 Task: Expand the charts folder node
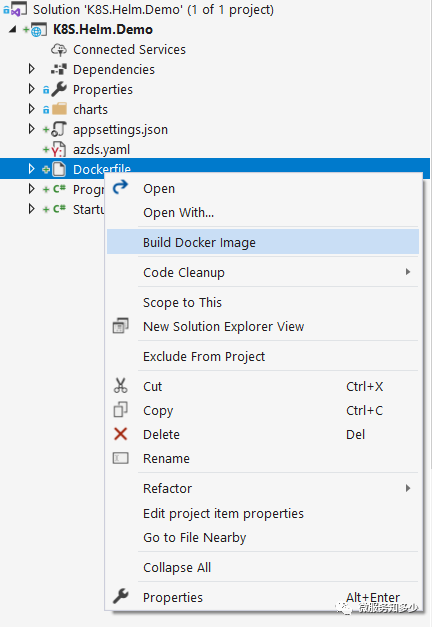[32, 109]
